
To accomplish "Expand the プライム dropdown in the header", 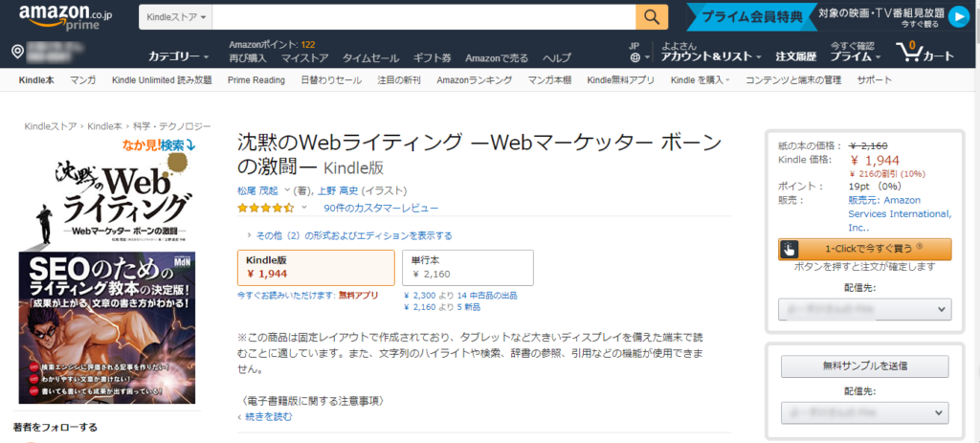I will 855,56.
